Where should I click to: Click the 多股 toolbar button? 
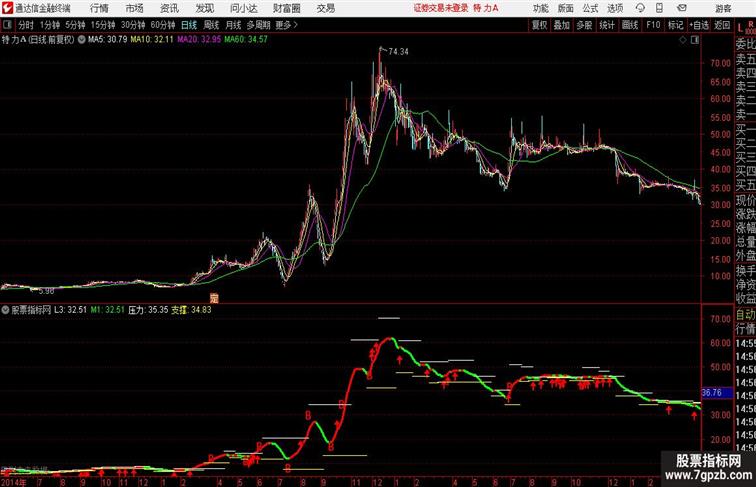pyautogui.click(x=584, y=25)
